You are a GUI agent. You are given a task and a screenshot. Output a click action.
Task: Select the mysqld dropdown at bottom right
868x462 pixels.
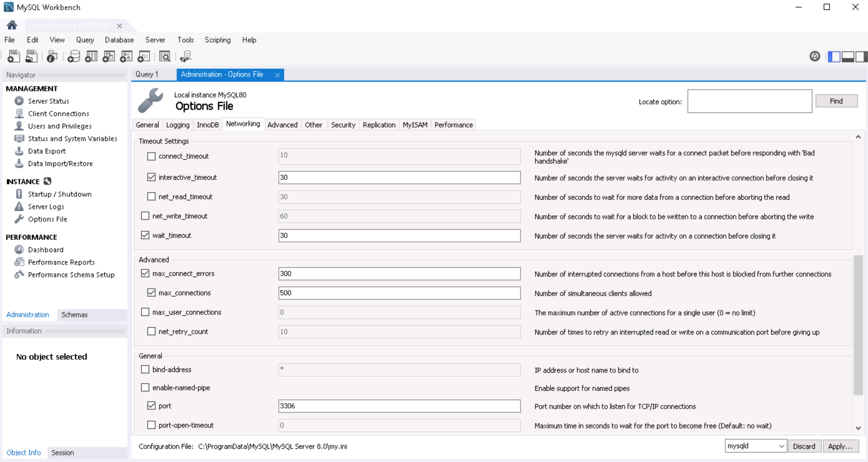click(x=755, y=446)
